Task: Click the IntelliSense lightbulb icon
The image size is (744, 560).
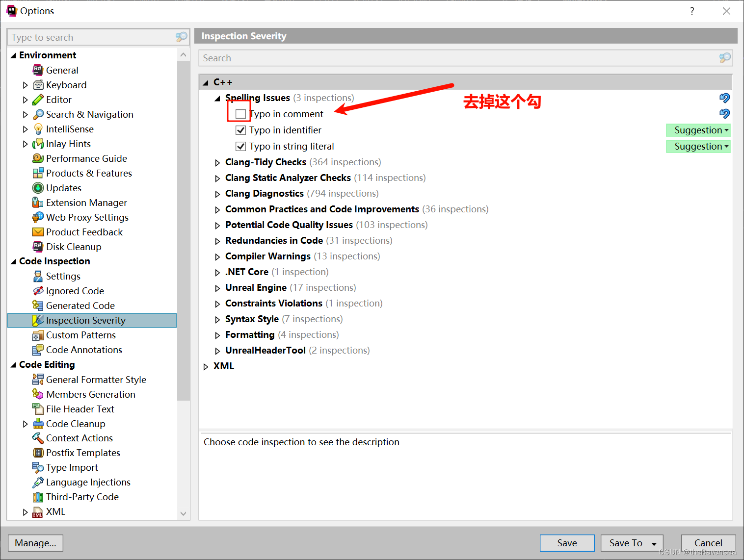Action: click(x=38, y=129)
